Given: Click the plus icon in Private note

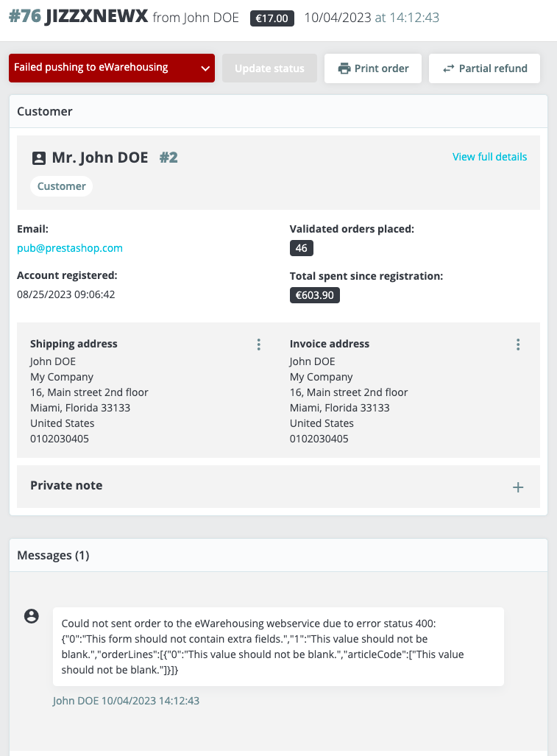Looking at the screenshot, I should click(x=518, y=487).
